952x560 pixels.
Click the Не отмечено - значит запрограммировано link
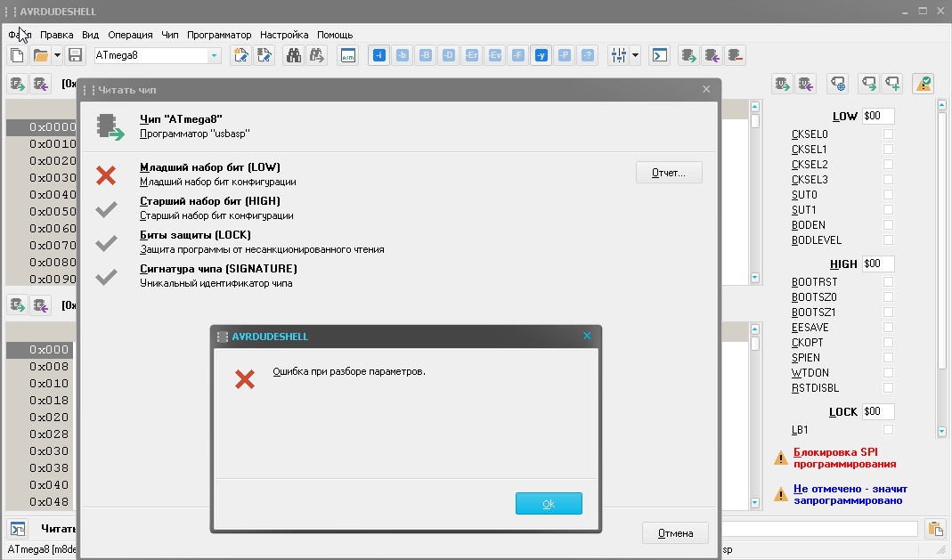(850, 494)
